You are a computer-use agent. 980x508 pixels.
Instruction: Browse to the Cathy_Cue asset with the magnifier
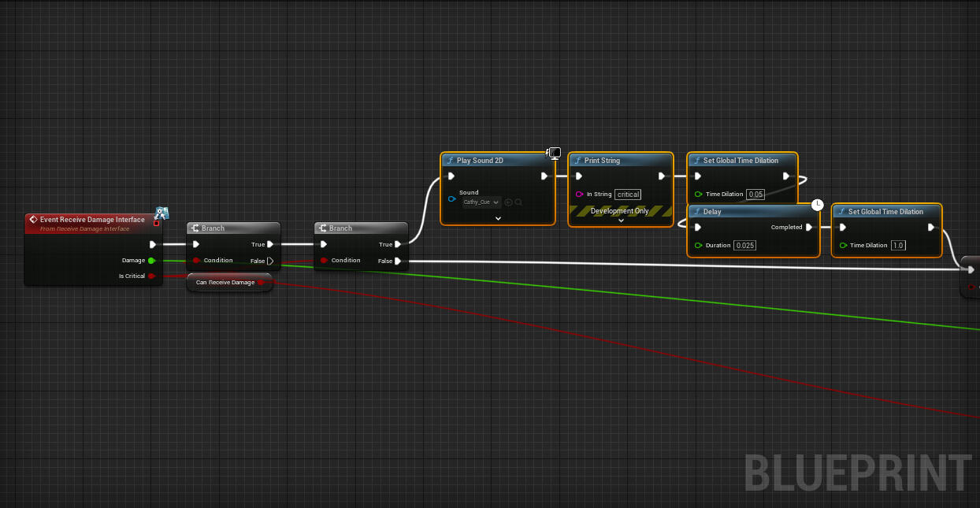pos(518,202)
